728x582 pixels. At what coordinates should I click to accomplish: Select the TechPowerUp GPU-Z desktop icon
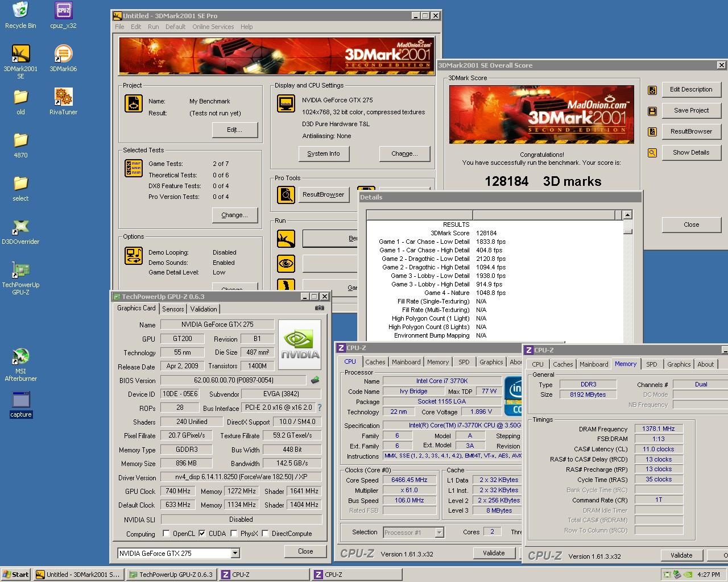(x=20, y=278)
